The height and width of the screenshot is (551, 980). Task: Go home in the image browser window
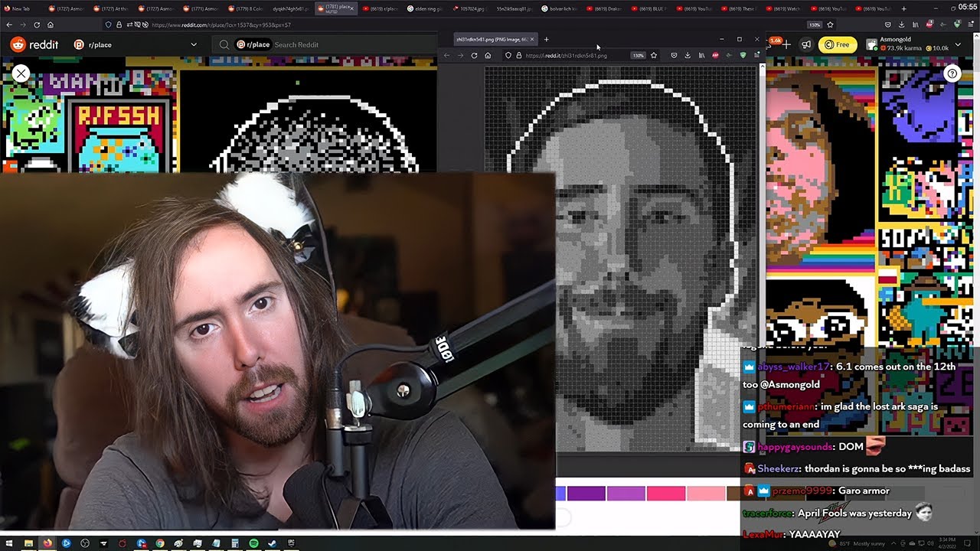point(488,55)
